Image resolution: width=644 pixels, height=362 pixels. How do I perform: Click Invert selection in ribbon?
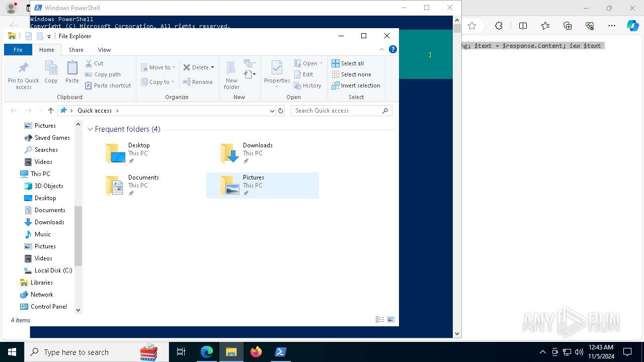(x=356, y=85)
